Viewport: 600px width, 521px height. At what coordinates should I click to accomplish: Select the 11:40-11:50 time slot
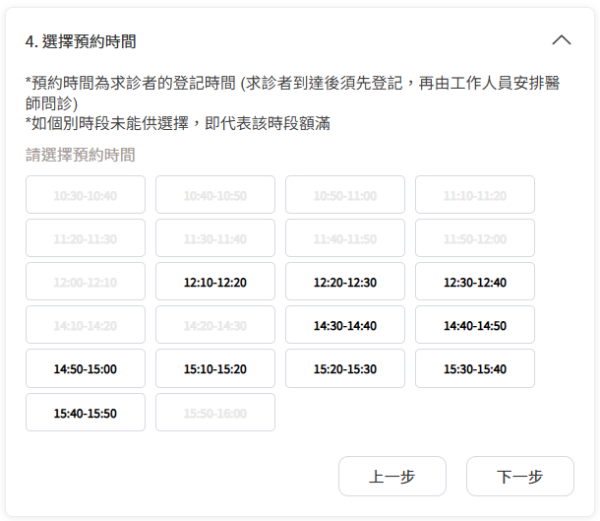coord(345,238)
